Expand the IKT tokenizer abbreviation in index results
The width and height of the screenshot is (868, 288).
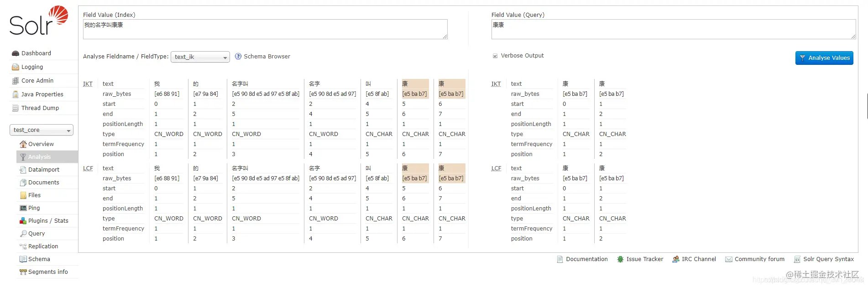click(88, 84)
